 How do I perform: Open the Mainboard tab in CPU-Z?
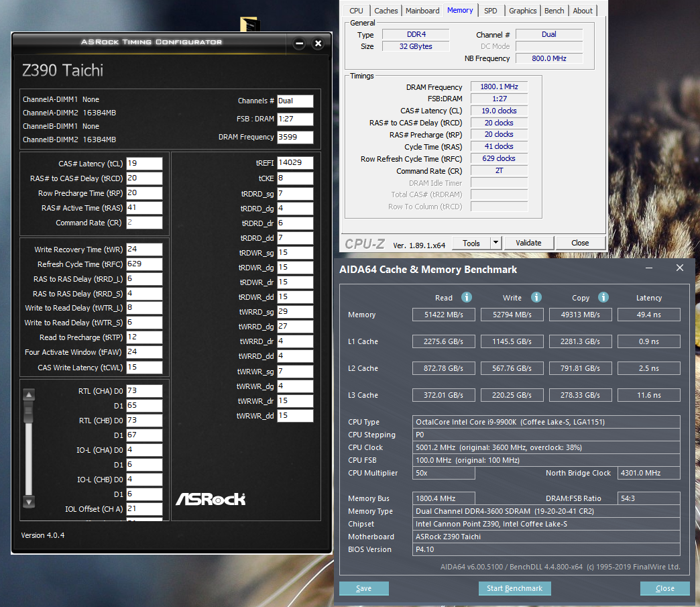click(x=422, y=11)
